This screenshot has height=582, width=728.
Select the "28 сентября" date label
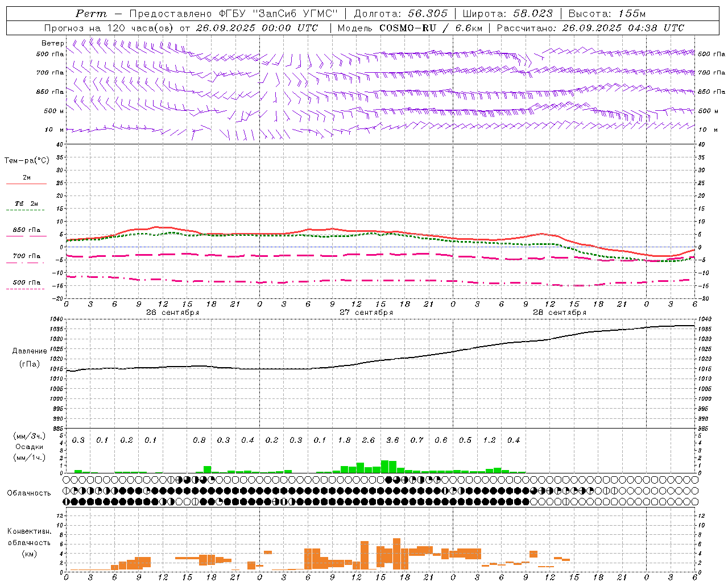coord(559,313)
